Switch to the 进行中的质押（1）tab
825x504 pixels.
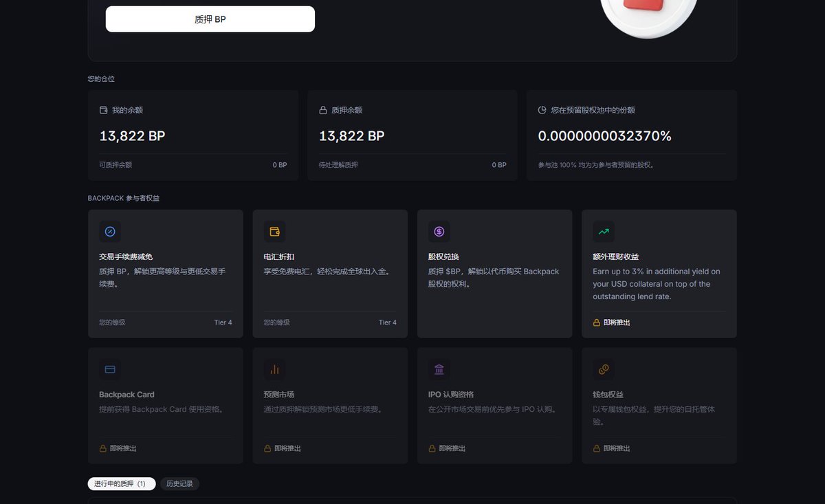[122, 484]
